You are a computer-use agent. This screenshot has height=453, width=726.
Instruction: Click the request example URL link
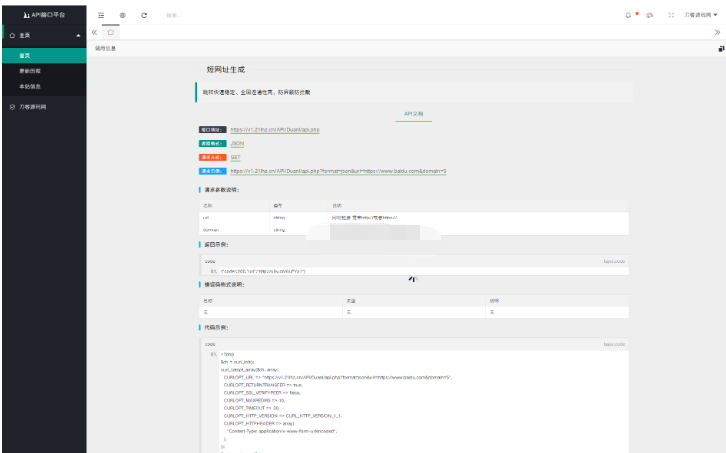point(344,171)
